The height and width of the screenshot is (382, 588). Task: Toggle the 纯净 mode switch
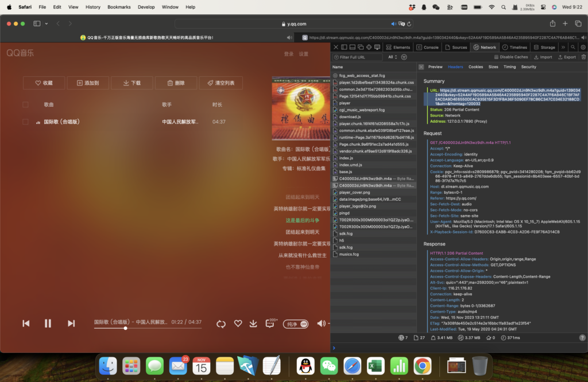click(296, 324)
